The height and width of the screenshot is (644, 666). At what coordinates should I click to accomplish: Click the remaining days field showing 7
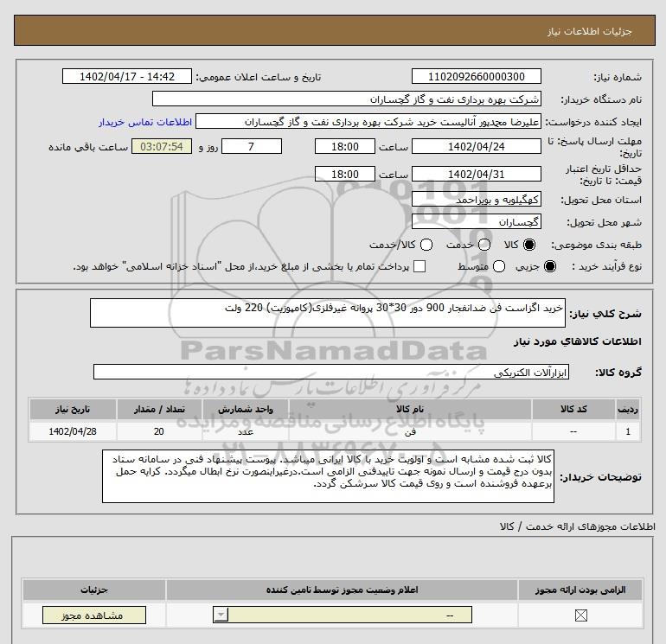point(252,146)
